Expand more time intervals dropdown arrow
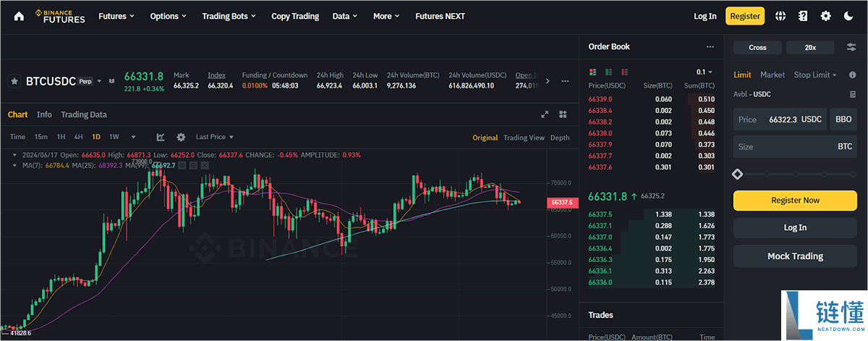 pyautogui.click(x=133, y=137)
